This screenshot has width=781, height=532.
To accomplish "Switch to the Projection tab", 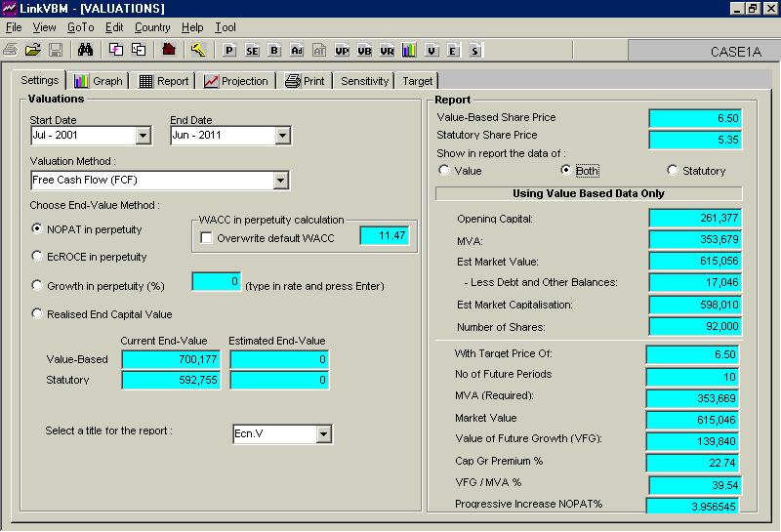I will pyautogui.click(x=236, y=81).
